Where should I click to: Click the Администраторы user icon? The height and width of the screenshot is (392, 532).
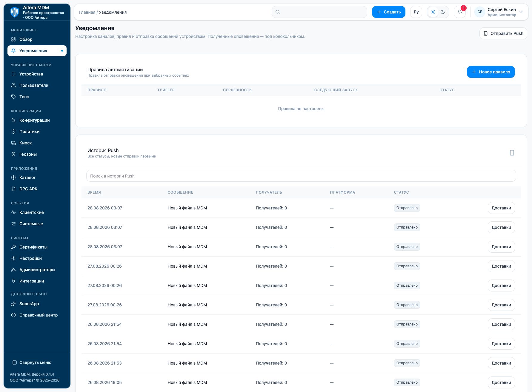[x=13, y=270]
